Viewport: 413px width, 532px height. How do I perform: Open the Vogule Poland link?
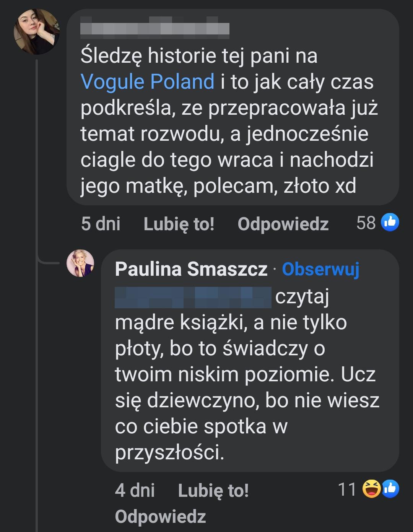point(148,82)
